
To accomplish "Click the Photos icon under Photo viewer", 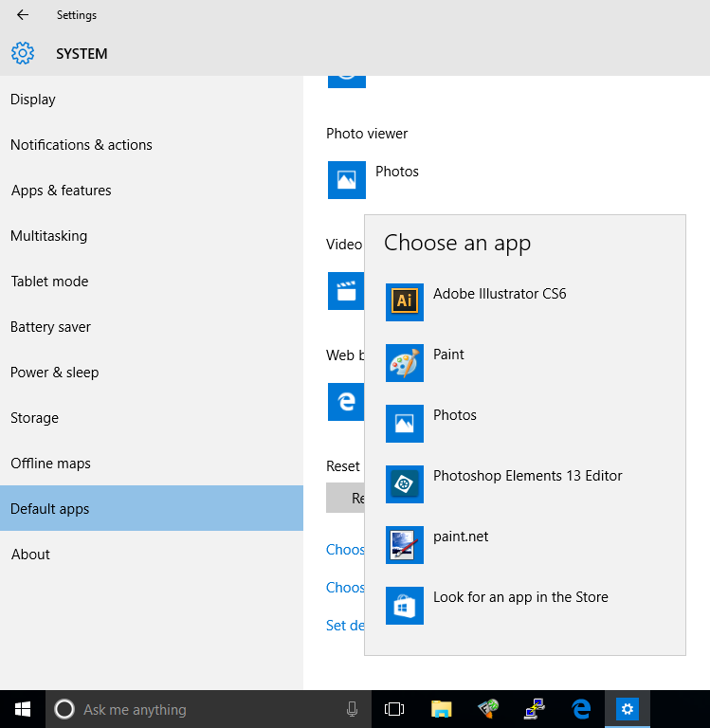I will (x=346, y=180).
